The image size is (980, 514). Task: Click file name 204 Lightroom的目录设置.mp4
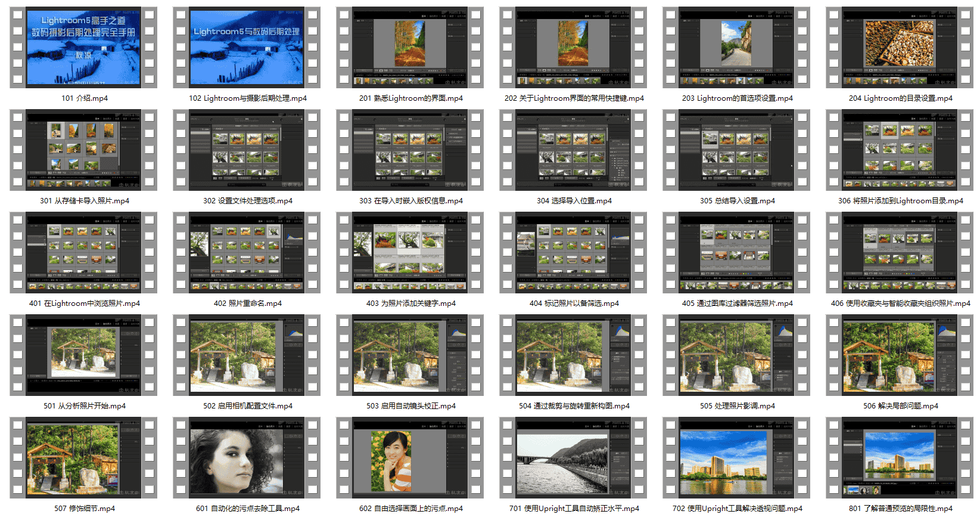point(900,98)
